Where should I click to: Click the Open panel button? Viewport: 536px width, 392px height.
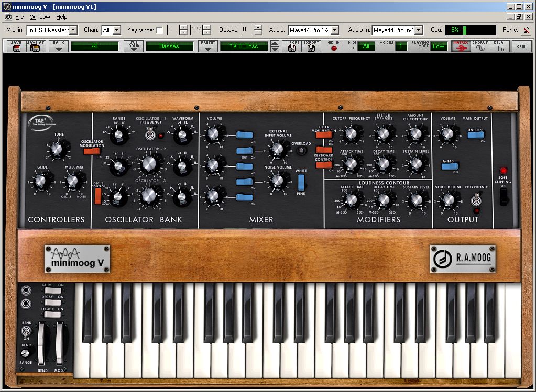click(522, 46)
